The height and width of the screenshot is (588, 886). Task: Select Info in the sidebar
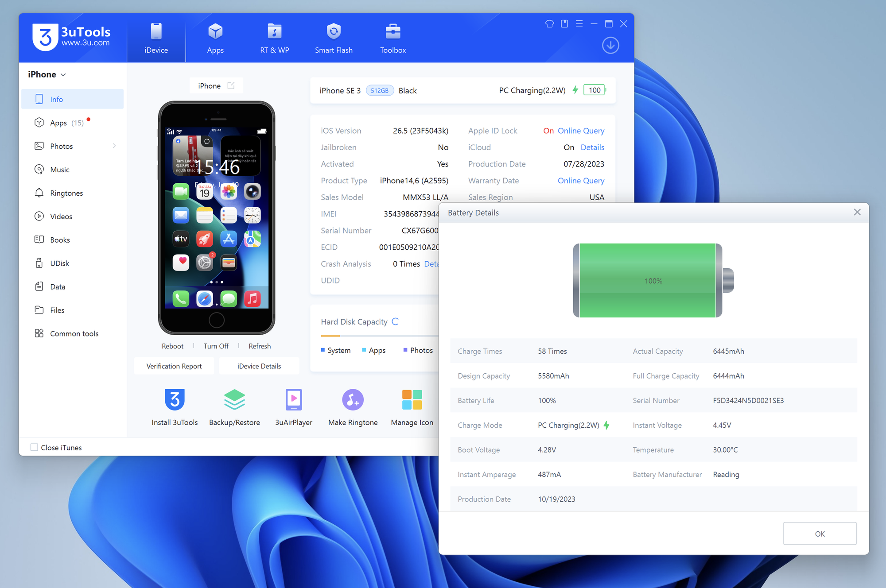(72, 99)
